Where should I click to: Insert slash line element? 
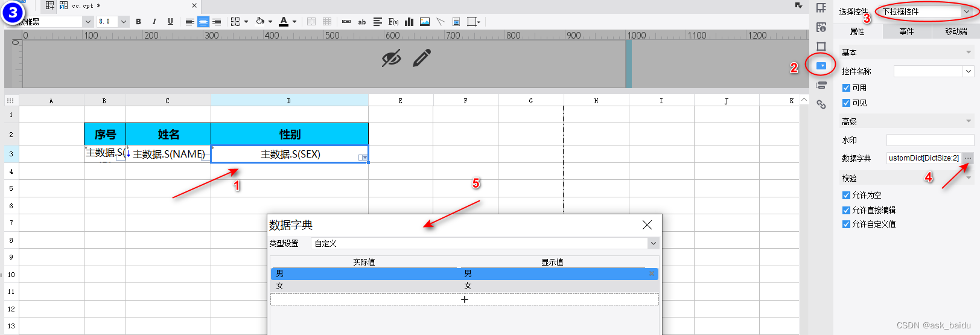tap(441, 22)
